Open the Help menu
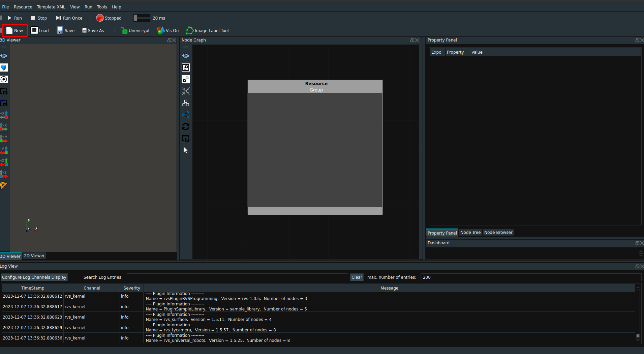 click(116, 7)
